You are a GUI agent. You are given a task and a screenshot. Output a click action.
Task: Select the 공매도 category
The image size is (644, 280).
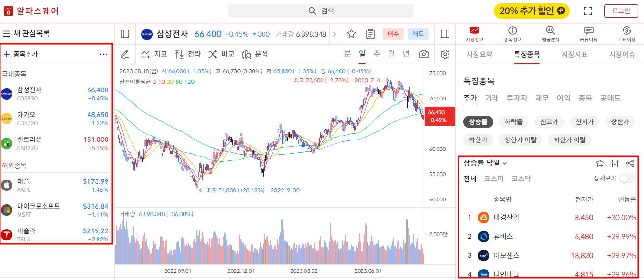(610, 98)
